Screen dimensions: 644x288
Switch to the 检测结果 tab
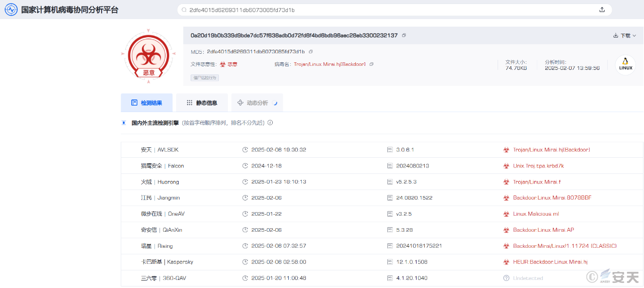(146, 103)
